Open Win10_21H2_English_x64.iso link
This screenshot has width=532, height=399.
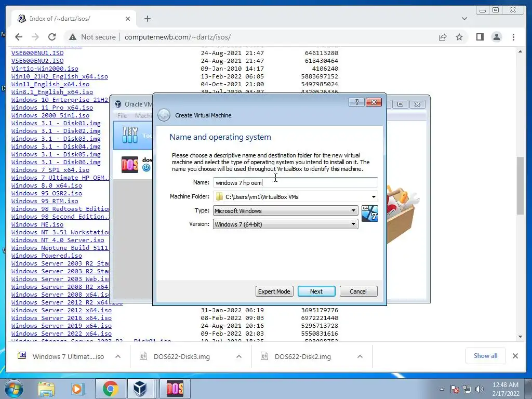point(60,76)
